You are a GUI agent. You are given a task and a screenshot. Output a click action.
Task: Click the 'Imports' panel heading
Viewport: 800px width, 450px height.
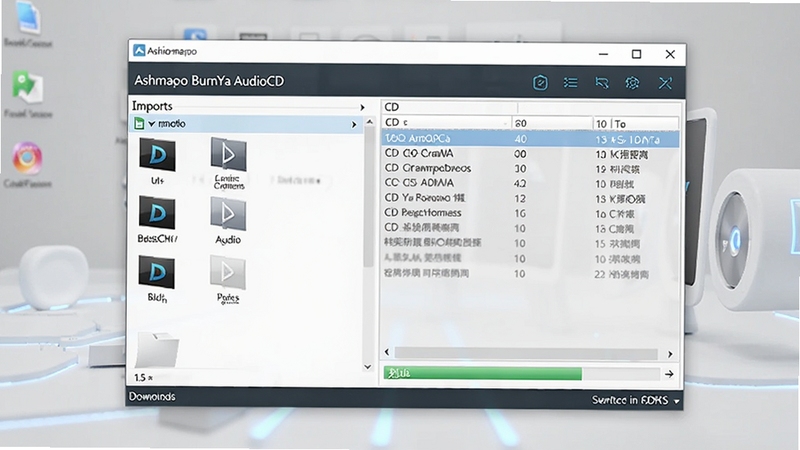[152, 106]
